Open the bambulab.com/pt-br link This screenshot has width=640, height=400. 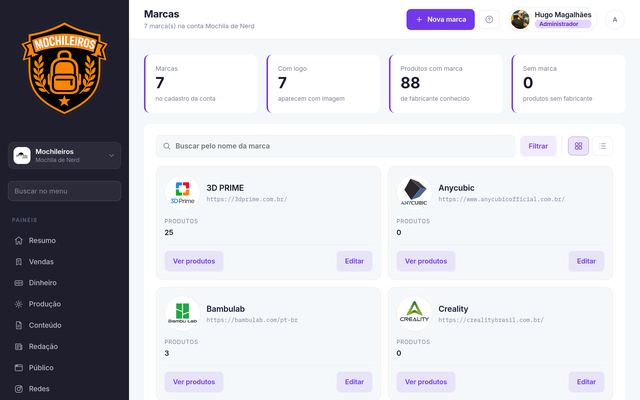252,320
